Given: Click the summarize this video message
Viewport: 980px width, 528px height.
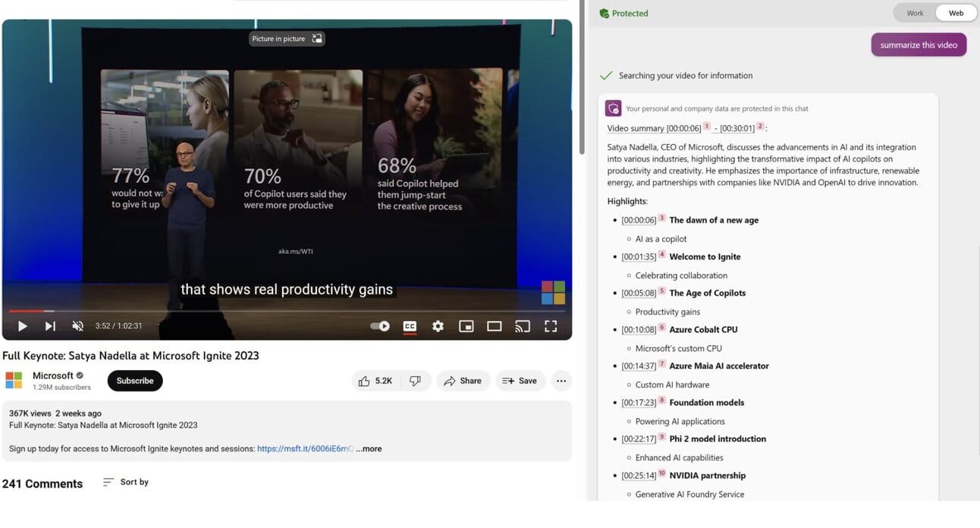Looking at the screenshot, I should coord(919,45).
